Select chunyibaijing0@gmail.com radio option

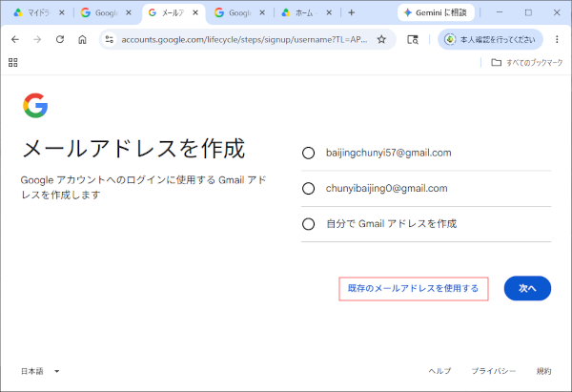point(308,188)
